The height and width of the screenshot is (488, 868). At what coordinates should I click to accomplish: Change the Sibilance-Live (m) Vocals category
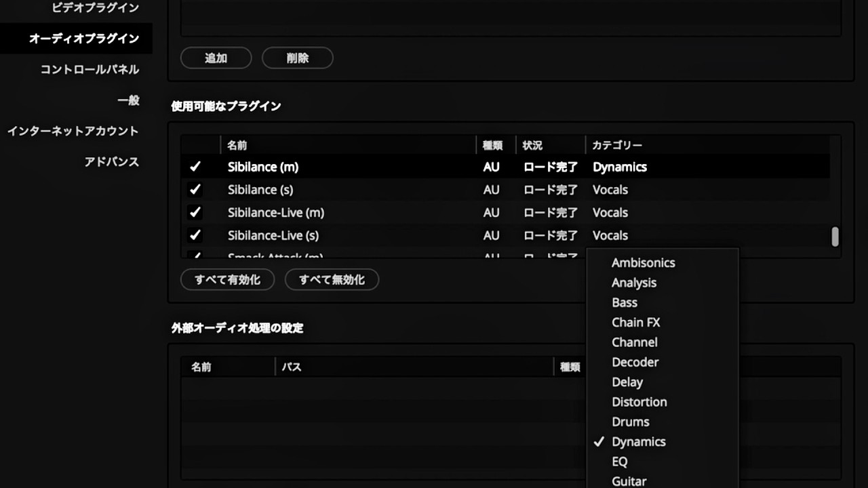click(610, 213)
